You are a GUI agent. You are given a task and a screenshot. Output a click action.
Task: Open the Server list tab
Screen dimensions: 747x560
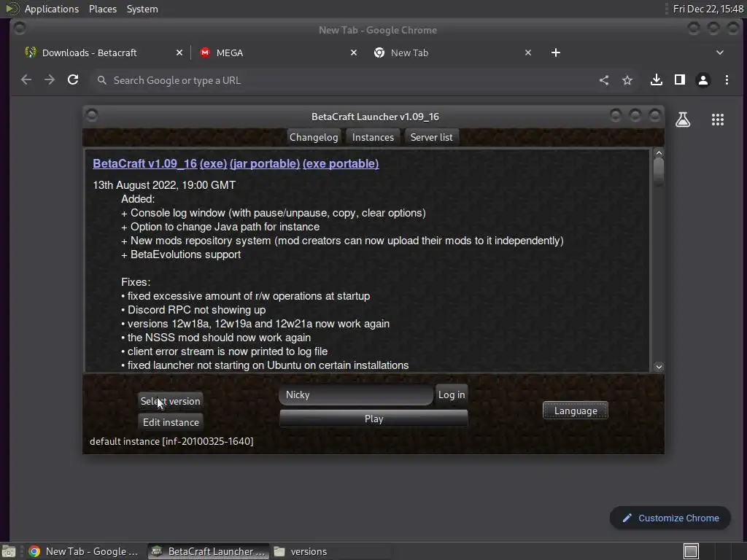tap(432, 137)
